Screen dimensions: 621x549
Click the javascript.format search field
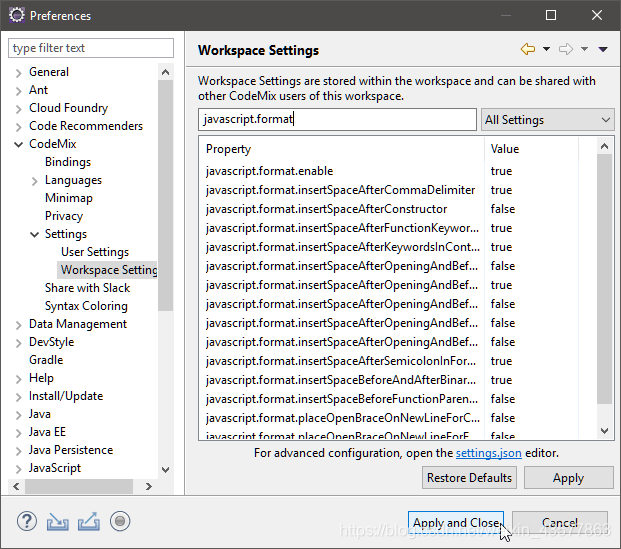click(337, 119)
